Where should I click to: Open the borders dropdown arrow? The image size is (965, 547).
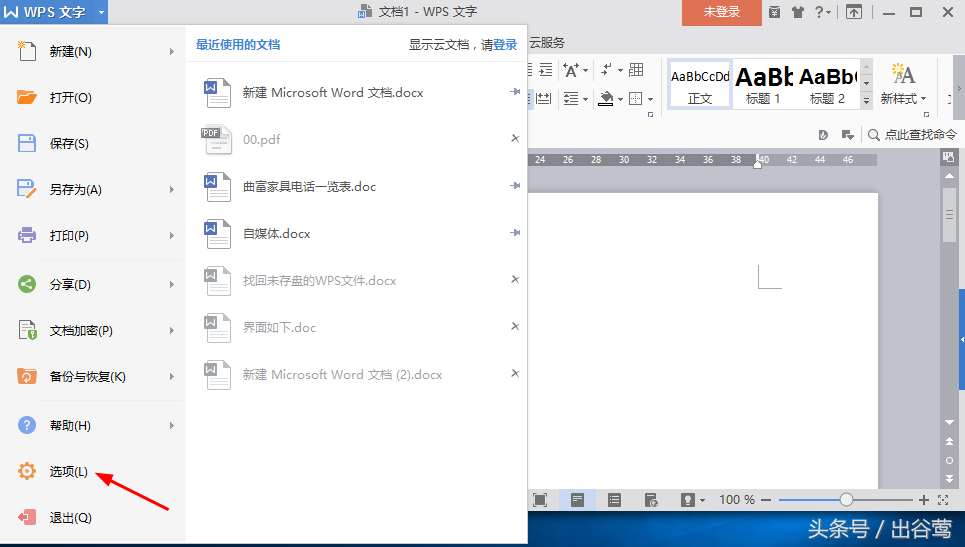click(x=651, y=99)
